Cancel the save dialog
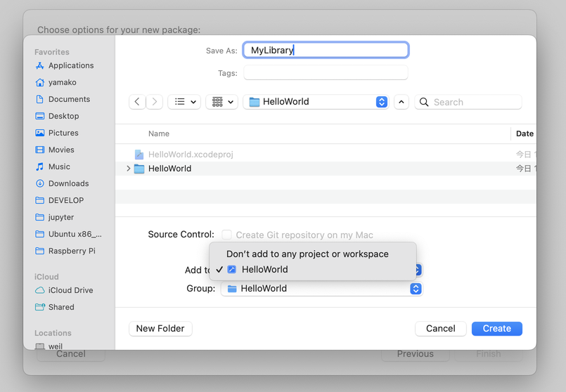 pos(440,328)
